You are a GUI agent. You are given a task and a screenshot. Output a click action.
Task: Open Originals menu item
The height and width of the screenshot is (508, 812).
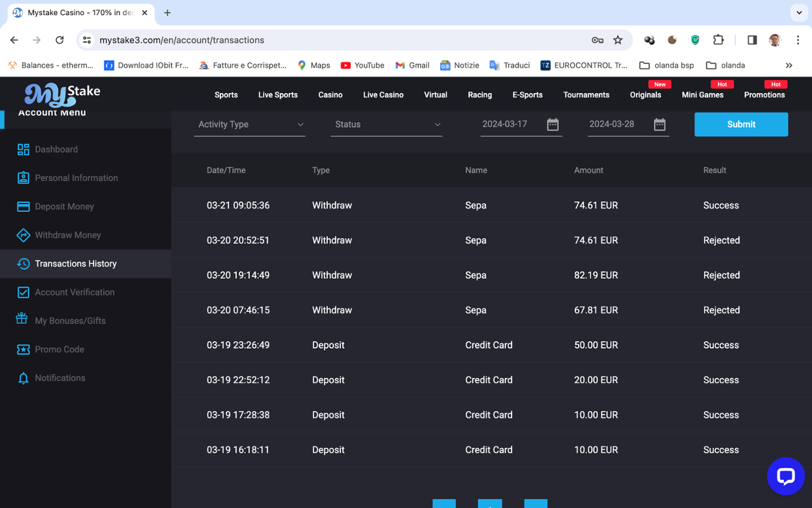pyautogui.click(x=645, y=95)
